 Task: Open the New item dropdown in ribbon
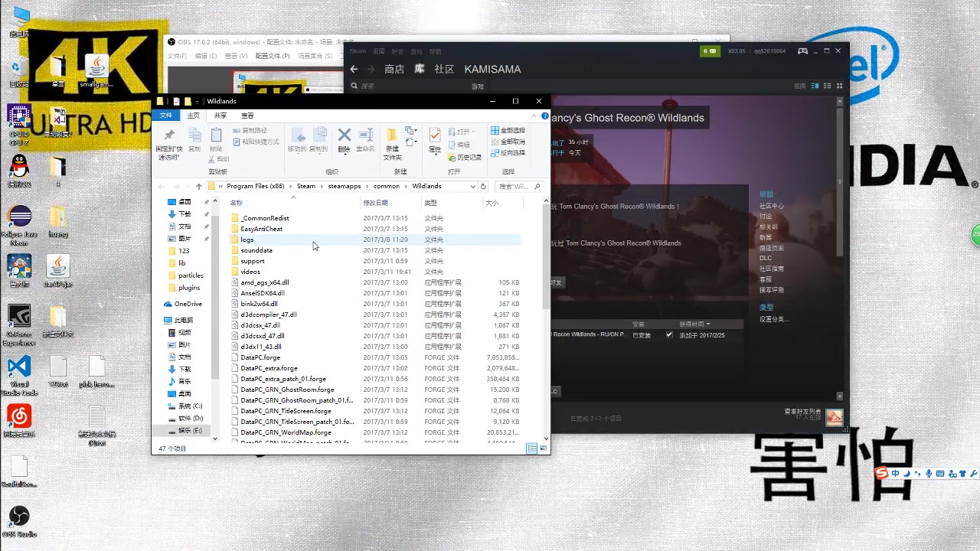[x=411, y=131]
